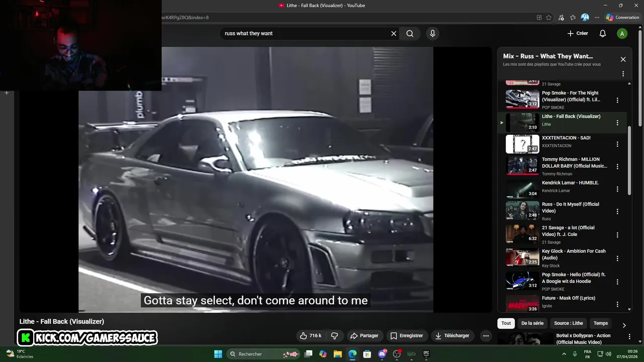Viewport: 644px width, 362px height.
Task: Show hidden system tray icons
Action: pos(563,354)
